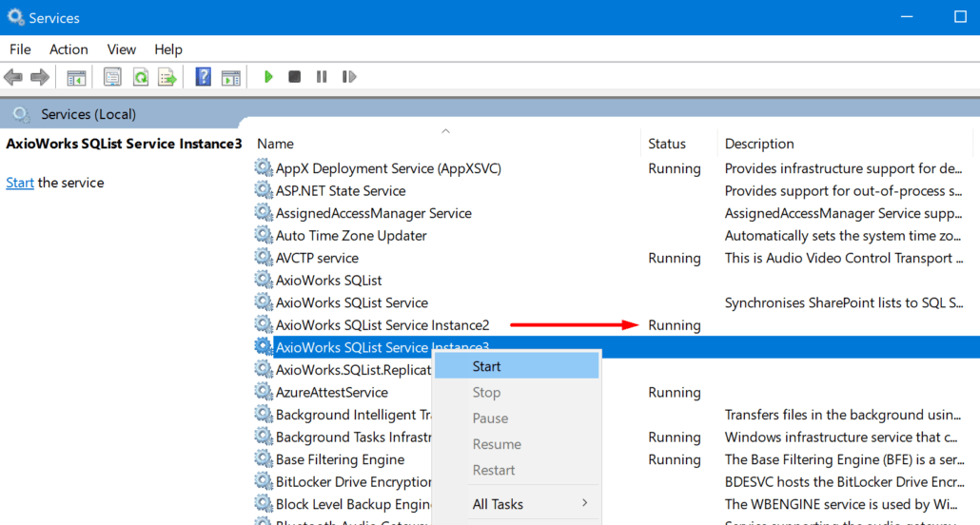This screenshot has height=525, width=980.
Task: Choose Start in the context menu
Action: tap(517, 366)
